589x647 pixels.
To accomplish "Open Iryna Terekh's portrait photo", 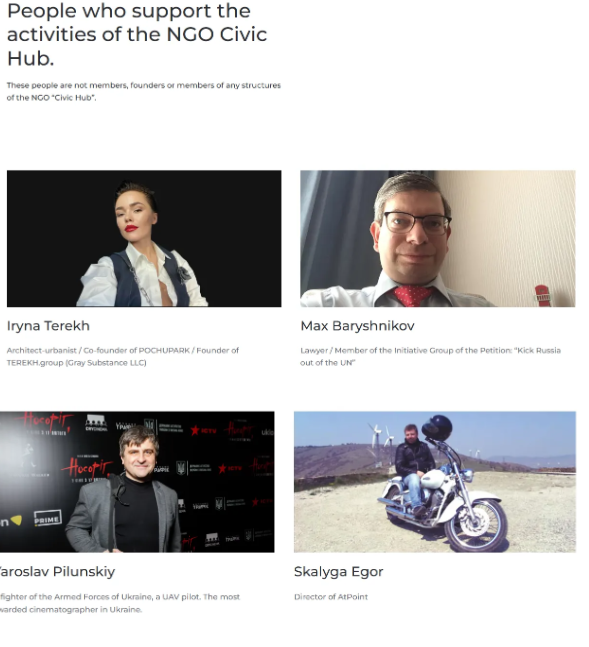I will tap(144, 238).
